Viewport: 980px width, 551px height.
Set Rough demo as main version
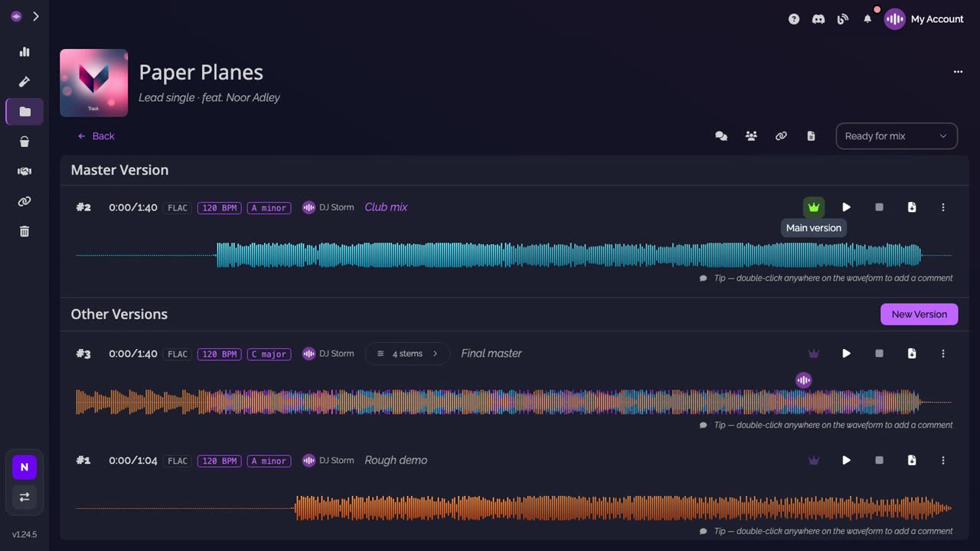814,461
